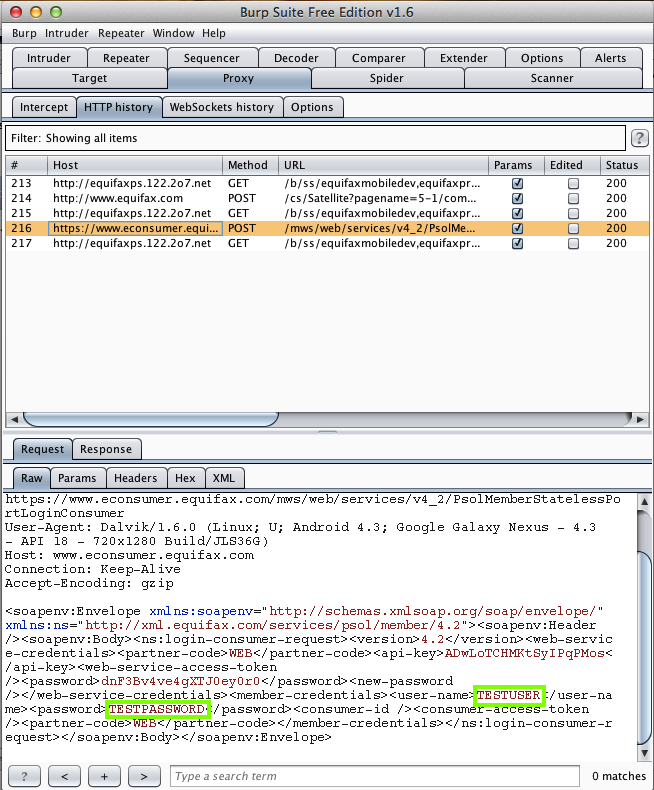Toggle Params checkbox in row 214

click(517, 199)
